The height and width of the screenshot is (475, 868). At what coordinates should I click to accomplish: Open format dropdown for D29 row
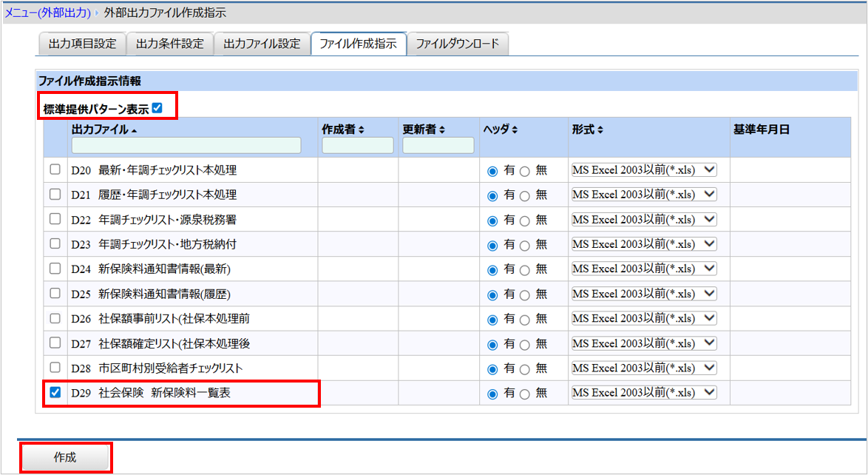coord(644,392)
